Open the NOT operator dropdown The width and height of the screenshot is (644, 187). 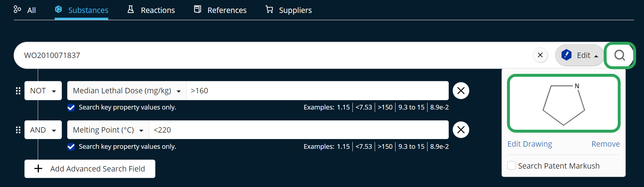(x=43, y=91)
